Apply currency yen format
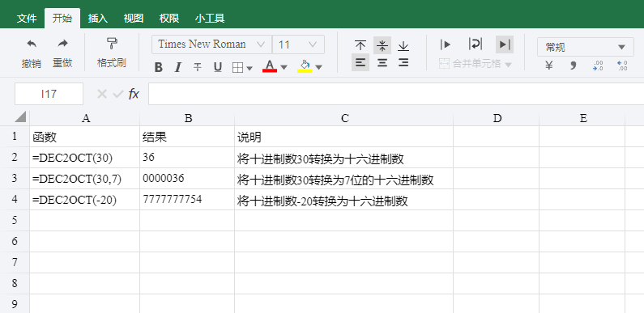Screen dimensions: 644x313 coord(548,66)
